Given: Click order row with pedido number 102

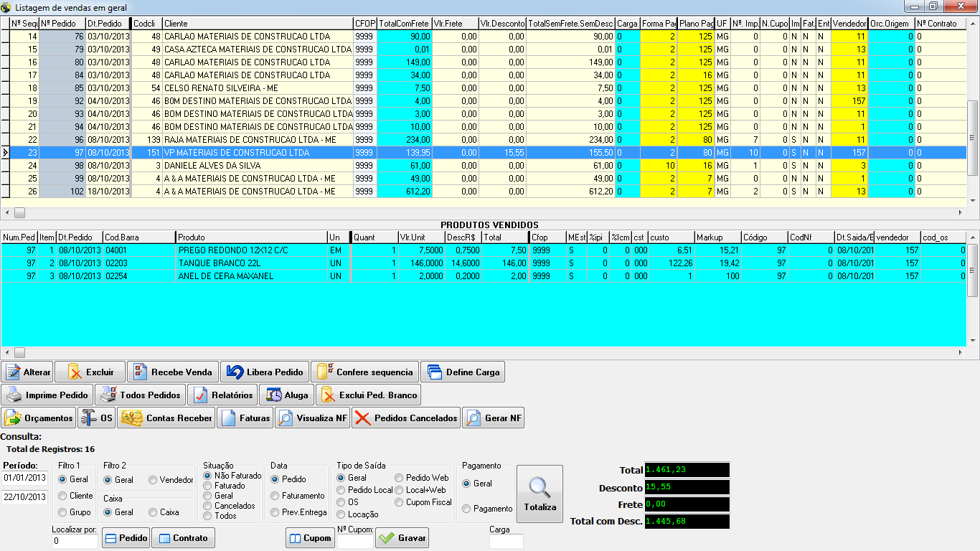Looking at the screenshot, I should (483, 192).
